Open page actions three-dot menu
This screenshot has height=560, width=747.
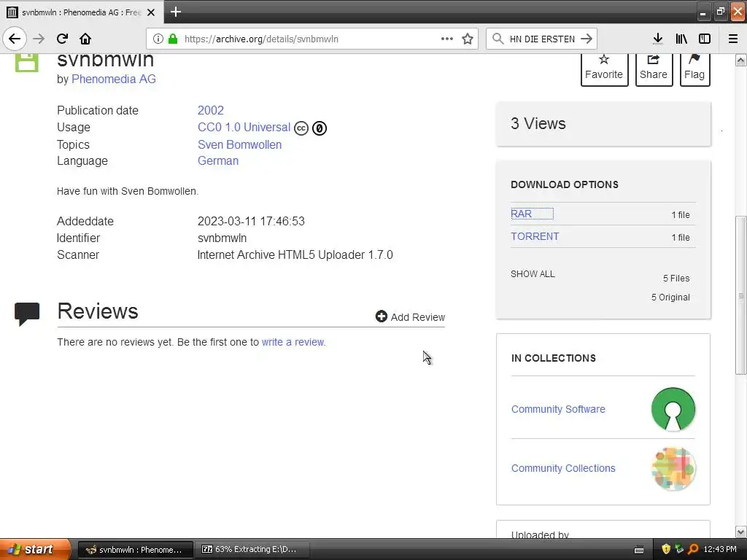pos(447,39)
